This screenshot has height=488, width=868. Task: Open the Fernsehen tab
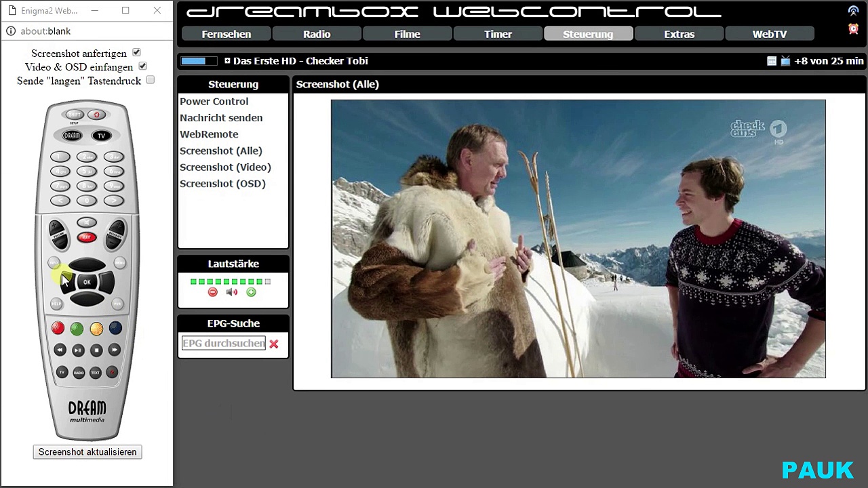(226, 34)
